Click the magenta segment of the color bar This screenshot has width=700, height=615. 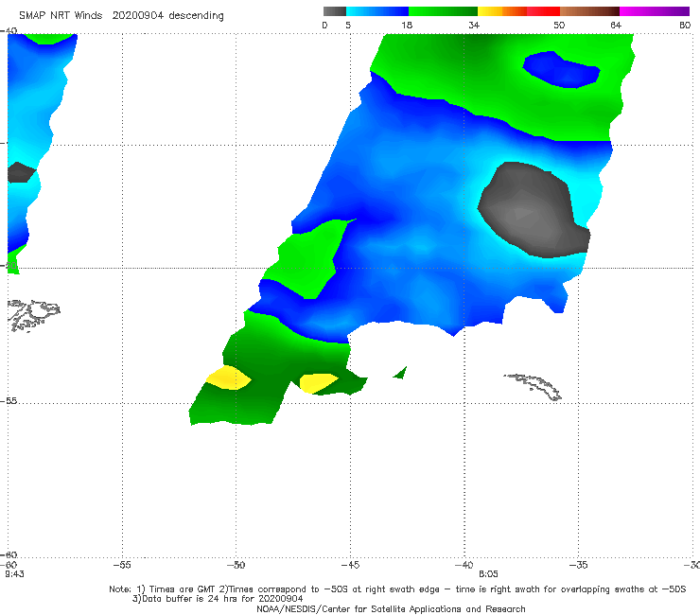click(x=655, y=11)
